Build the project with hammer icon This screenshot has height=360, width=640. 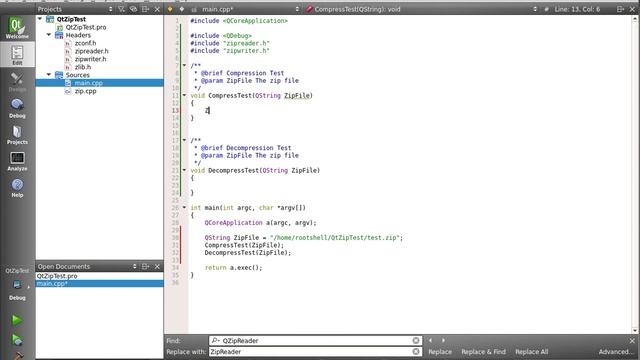coord(17,356)
